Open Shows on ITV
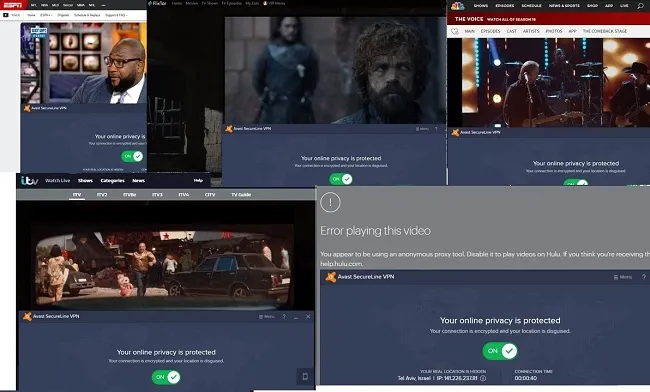This screenshot has height=392, width=650. 85,181
